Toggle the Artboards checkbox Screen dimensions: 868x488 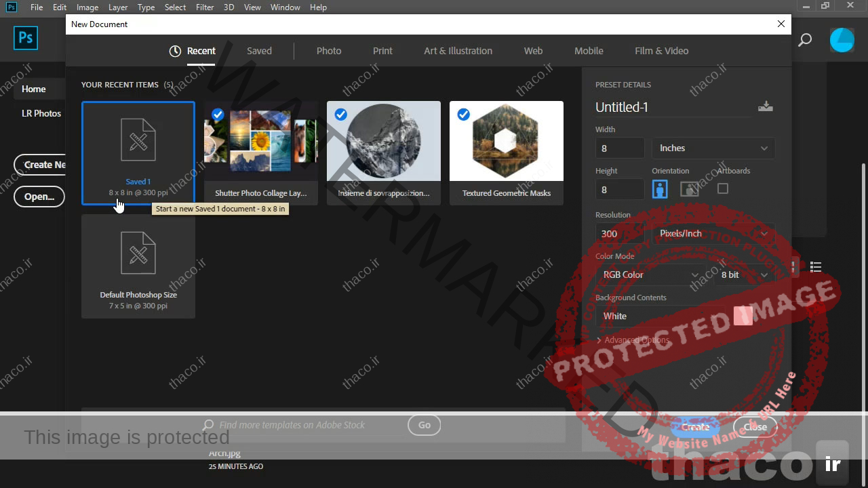[723, 188]
